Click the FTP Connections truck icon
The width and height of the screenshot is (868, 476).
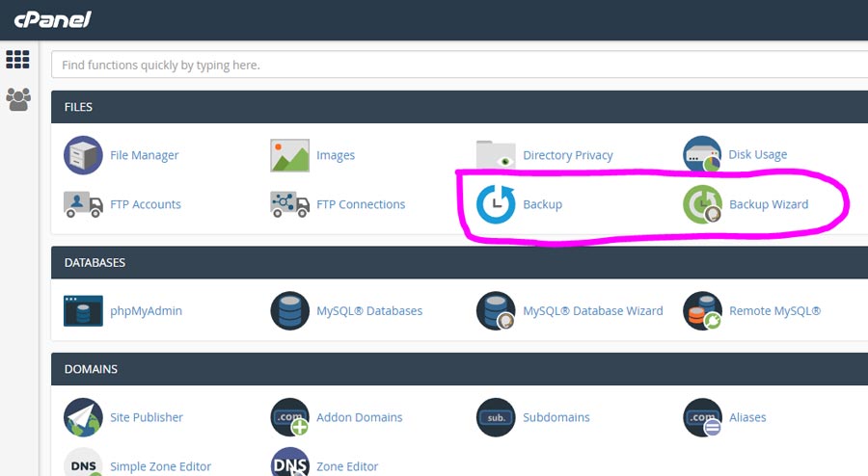tap(289, 204)
